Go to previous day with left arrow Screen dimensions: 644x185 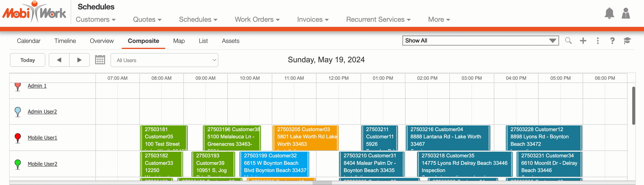click(59, 60)
